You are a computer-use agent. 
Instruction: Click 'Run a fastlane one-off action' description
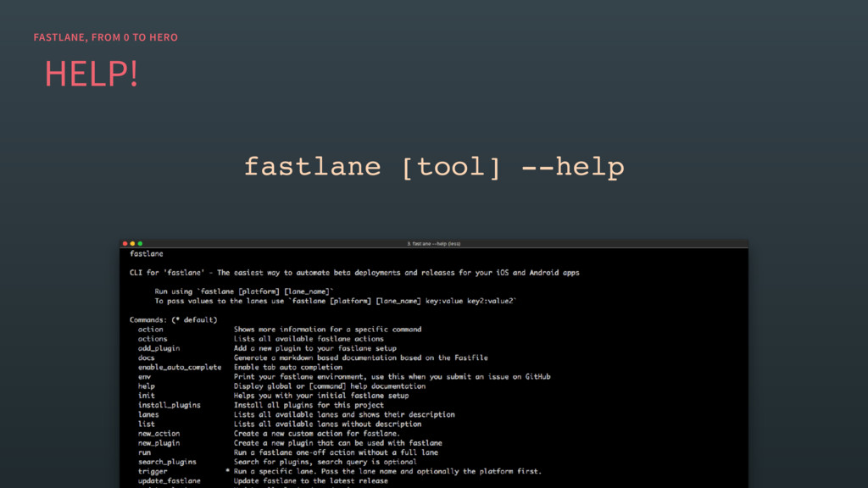pyautogui.click(x=336, y=452)
